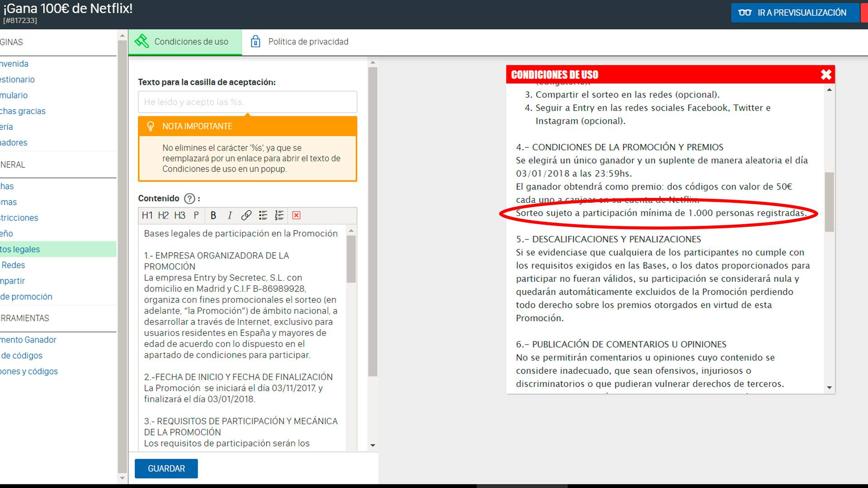This screenshot has height=488, width=868.
Task: Click the form panel scroll down arrow
Action: [x=373, y=446]
